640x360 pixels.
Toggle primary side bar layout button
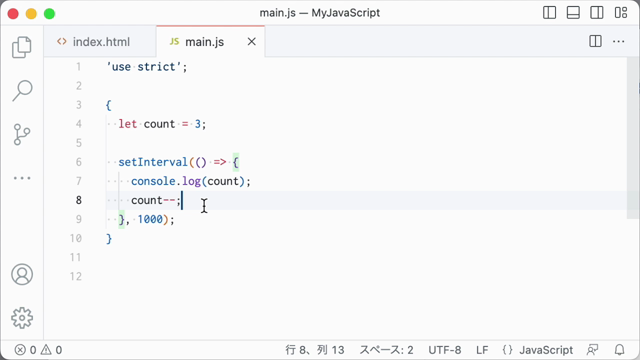click(549, 13)
